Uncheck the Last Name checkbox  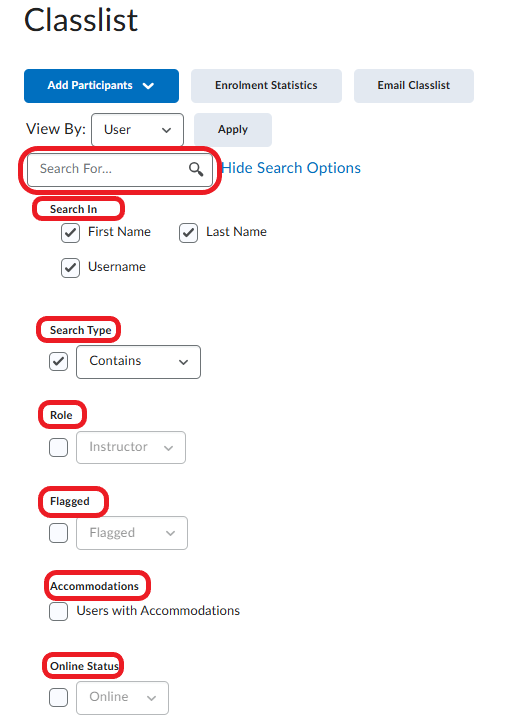(x=188, y=233)
